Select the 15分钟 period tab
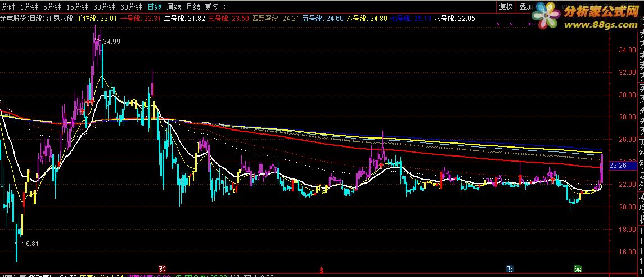Viewport: 644px width, 277px height. pyautogui.click(x=78, y=7)
